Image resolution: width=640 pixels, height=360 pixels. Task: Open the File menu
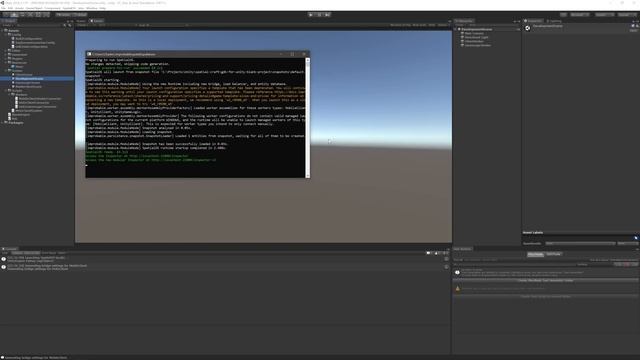[x=3, y=8]
